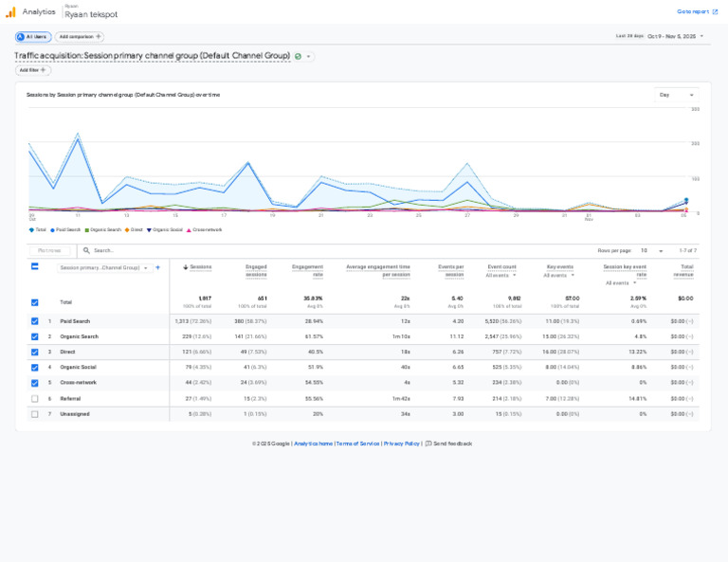This screenshot has width=728, height=562.
Task: Click the Organic Social legend triangle icon
Action: pos(149,229)
